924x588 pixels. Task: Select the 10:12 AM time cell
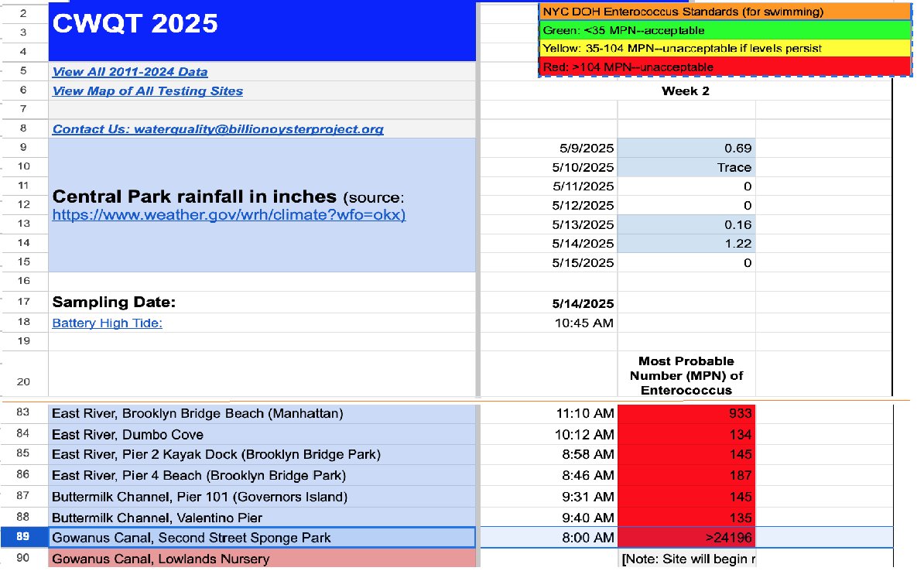coord(549,434)
